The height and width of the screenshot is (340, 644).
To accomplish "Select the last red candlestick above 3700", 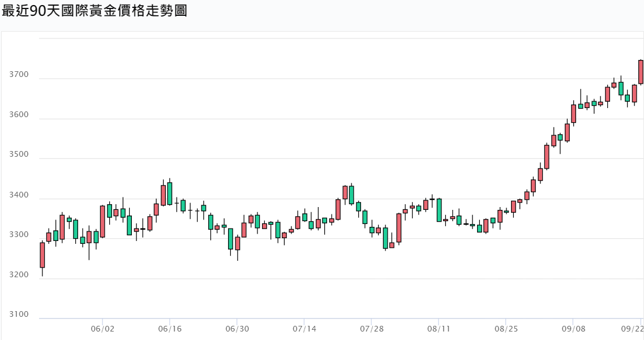I will (x=641, y=72).
